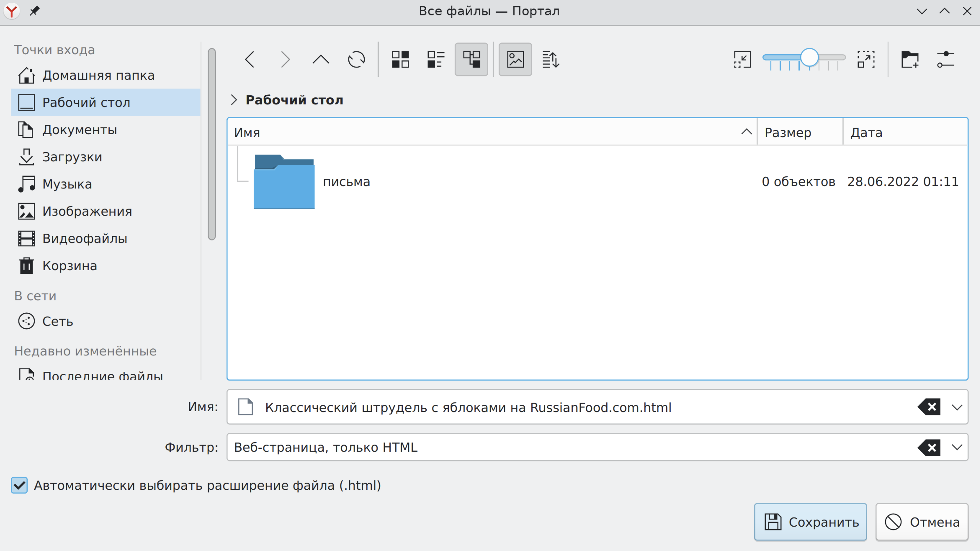The image size is (980, 551).
Task: Pin the window with pushpin icon
Action: tap(34, 11)
